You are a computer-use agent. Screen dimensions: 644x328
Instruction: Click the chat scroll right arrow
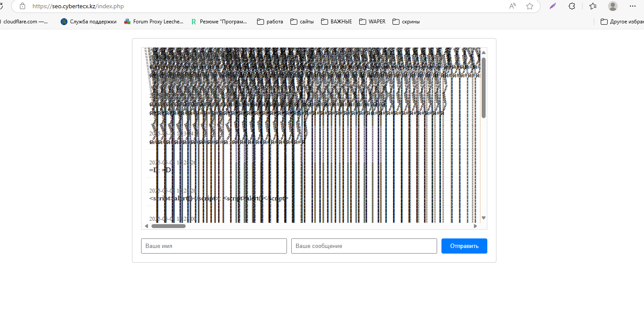tap(475, 226)
